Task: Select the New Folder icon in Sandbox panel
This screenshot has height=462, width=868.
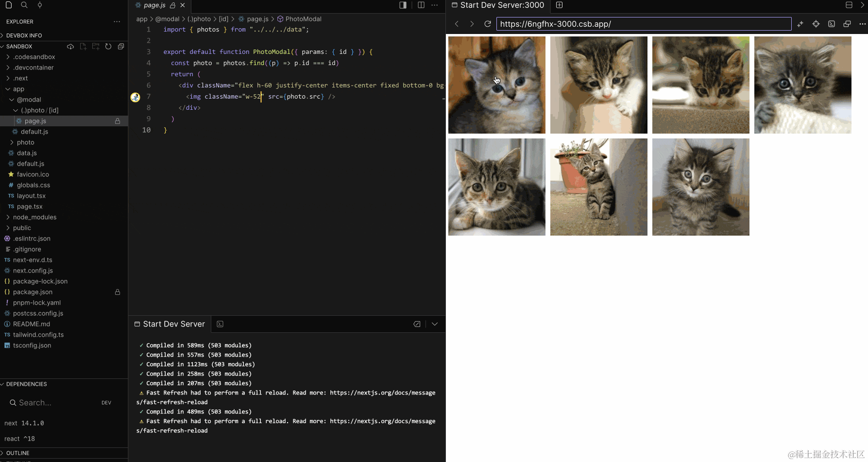Action: [96, 46]
